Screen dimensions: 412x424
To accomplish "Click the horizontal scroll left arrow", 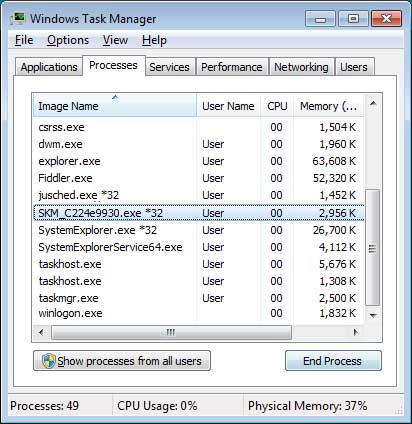I will (x=41, y=332).
